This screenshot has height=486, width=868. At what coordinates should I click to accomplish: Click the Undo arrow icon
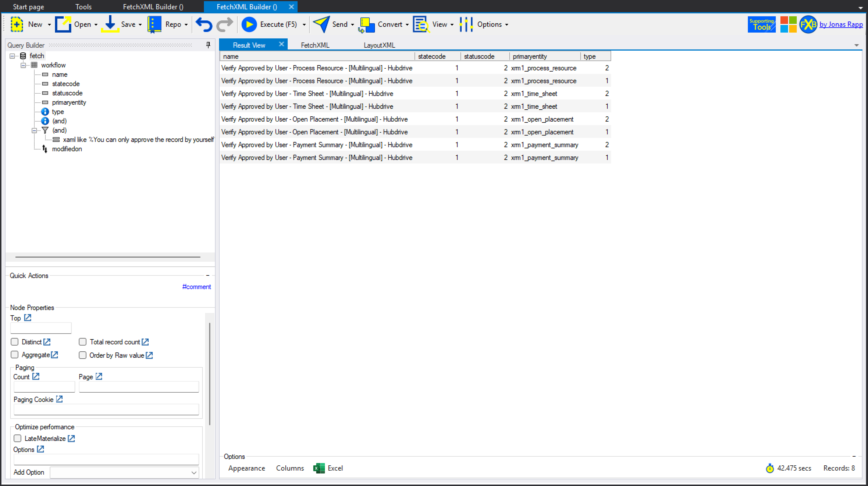204,24
